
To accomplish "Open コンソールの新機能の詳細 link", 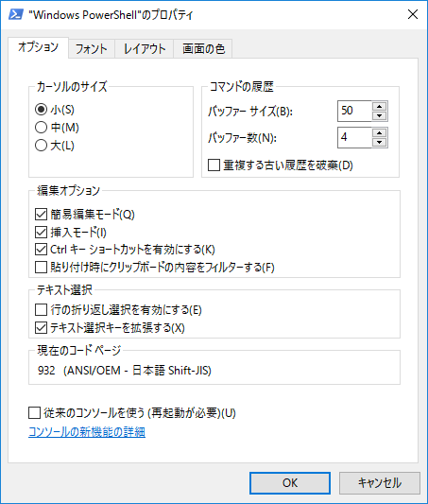I will pos(87,432).
